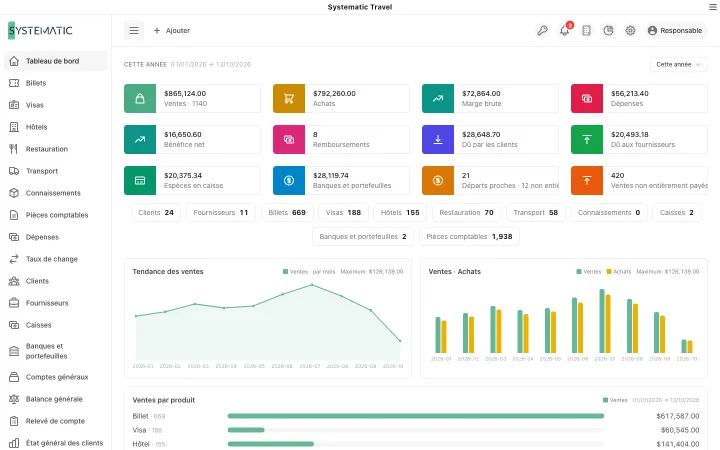Viewport: 720px width, 450px height.
Task: Click the Bénéfice net trend icon
Action: [140, 139]
